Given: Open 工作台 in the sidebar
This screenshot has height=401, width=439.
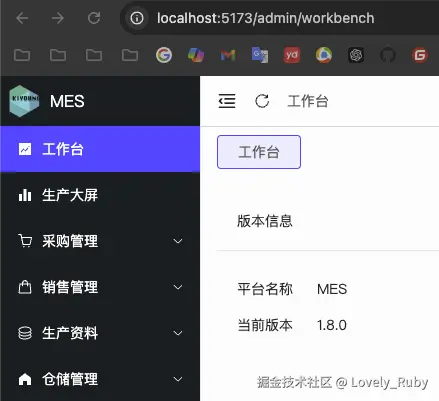Looking at the screenshot, I should 100,149.
